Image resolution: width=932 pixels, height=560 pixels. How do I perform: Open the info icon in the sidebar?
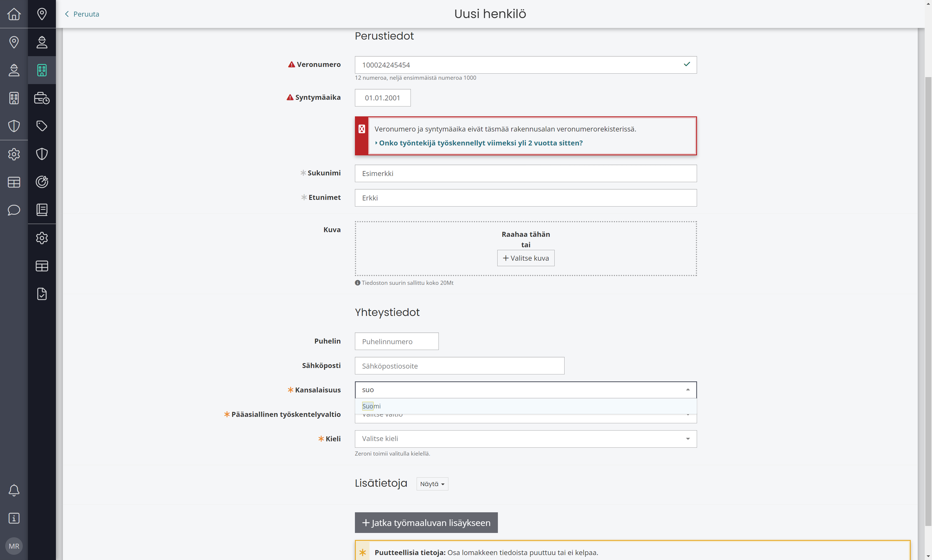click(14, 518)
